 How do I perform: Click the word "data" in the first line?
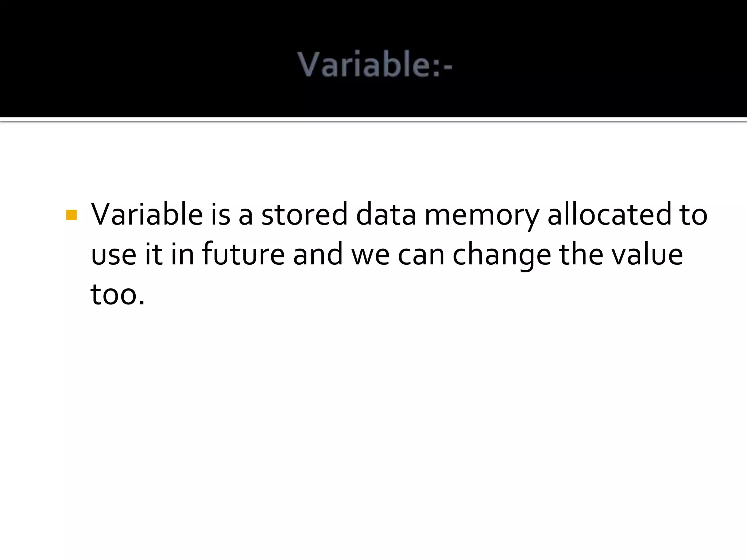pos(386,214)
